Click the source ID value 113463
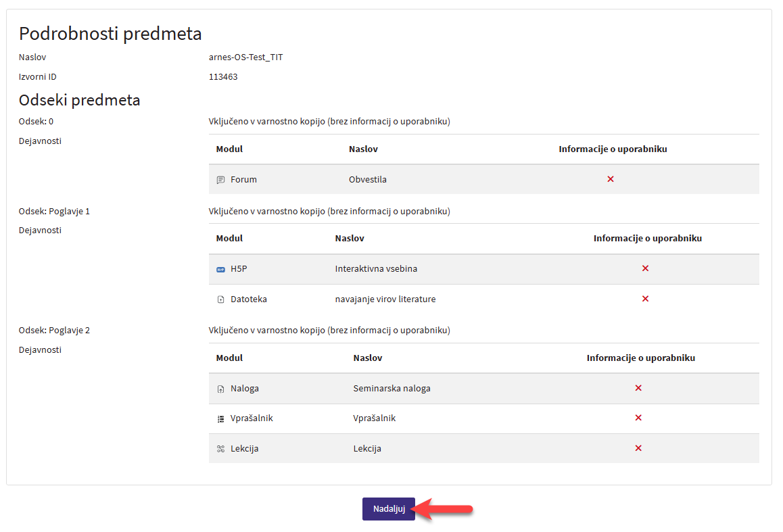This screenshot has width=783, height=532. (223, 77)
